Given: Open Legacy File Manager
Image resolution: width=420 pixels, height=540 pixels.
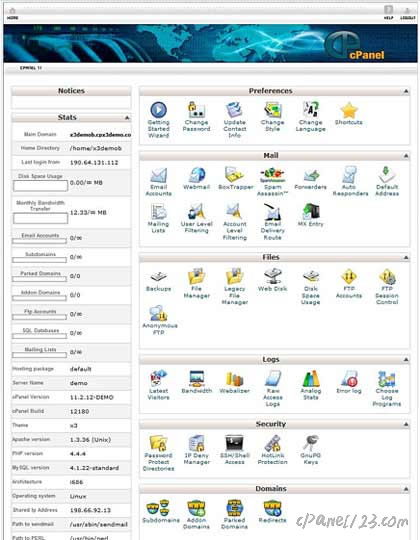Looking at the screenshot, I should (x=234, y=286).
